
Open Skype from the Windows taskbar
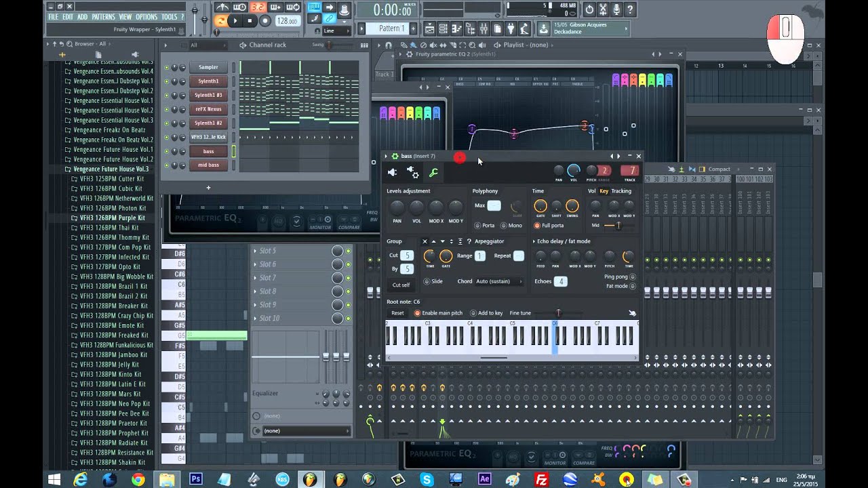(427, 479)
